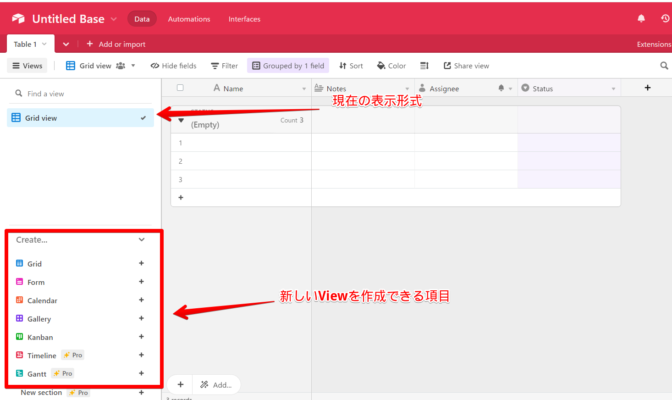Open the Assignee field dropdown arrow
This screenshot has width=672, height=400.
[510, 89]
